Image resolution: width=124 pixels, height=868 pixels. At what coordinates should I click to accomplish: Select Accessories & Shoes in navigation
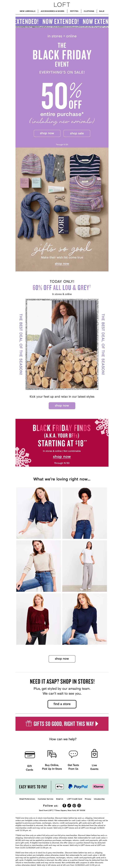53,11
